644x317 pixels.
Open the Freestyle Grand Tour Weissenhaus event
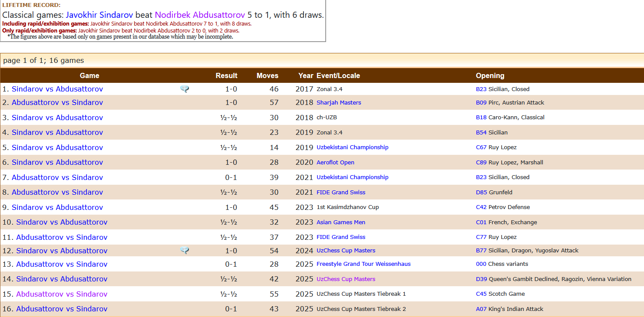point(363,264)
